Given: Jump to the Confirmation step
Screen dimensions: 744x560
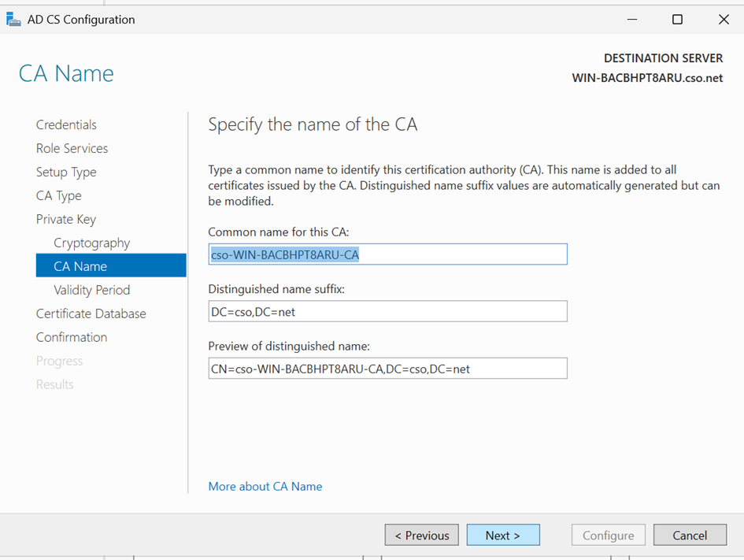Looking at the screenshot, I should 71,337.
